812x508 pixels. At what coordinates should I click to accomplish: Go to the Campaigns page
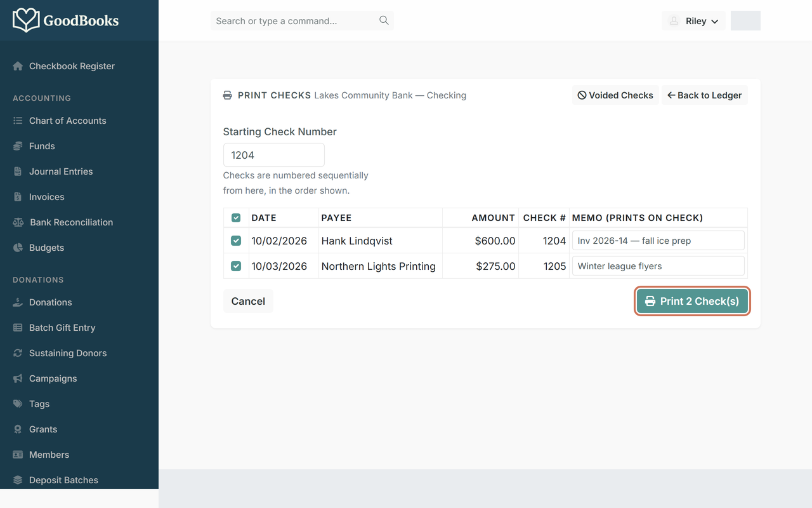click(79, 378)
